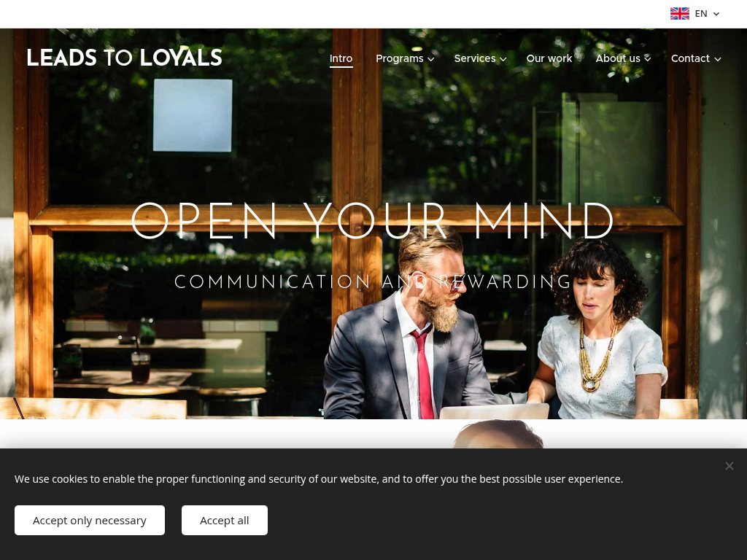The width and height of the screenshot is (747, 560).
Task: Expand the Contact chevron arrow
Action: (718, 60)
